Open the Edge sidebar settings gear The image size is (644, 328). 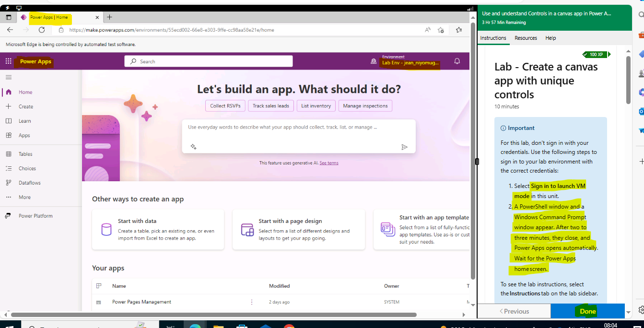[x=641, y=310]
